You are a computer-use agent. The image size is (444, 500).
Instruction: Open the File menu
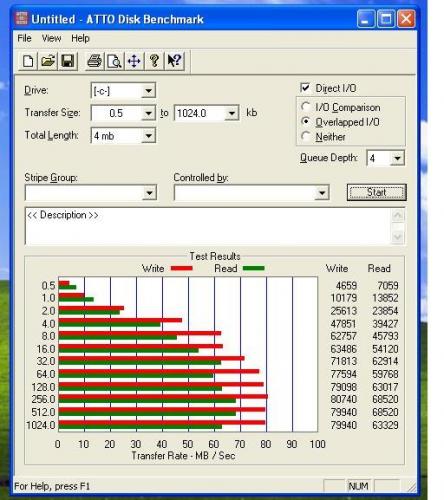click(24, 38)
